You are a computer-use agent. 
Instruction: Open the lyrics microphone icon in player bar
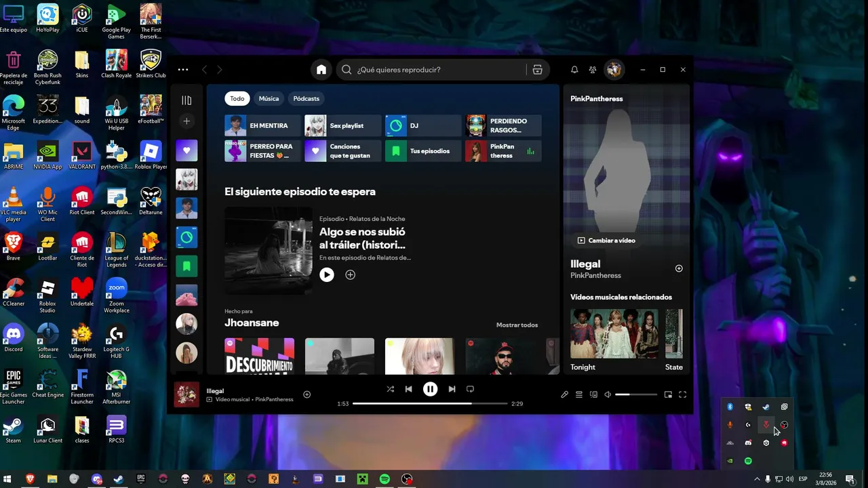point(564,394)
